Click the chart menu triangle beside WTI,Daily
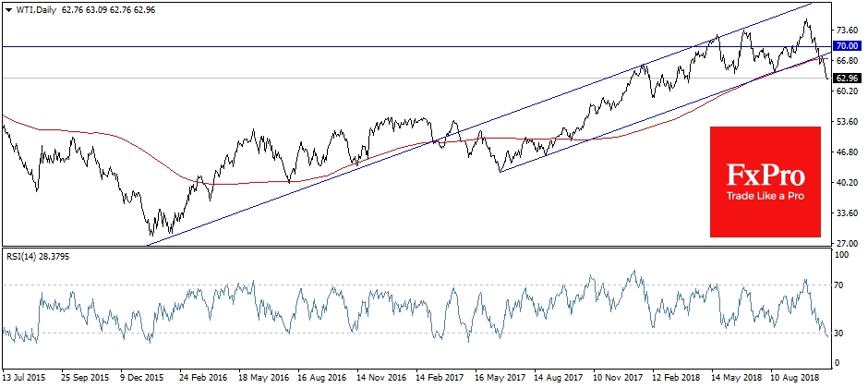This screenshot has height=388, width=868. (x=7, y=9)
